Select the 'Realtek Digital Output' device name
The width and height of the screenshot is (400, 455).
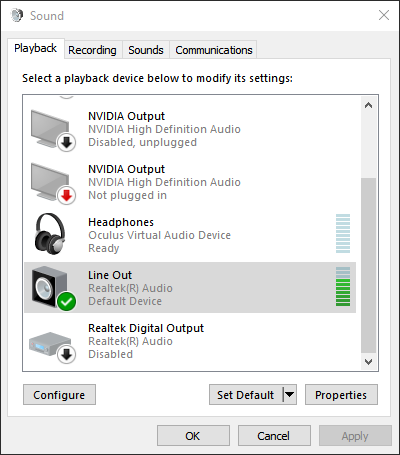(146, 328)
